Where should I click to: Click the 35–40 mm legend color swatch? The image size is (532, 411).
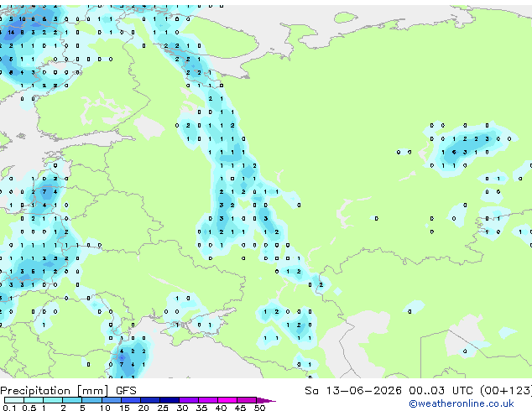208,400
